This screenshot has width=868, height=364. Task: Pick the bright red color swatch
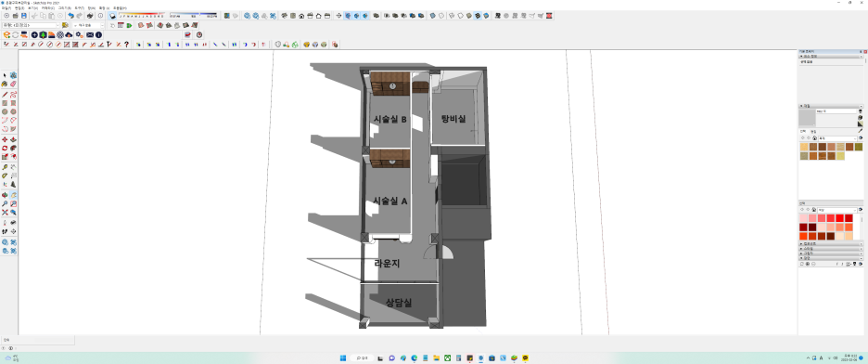(840, 218)
